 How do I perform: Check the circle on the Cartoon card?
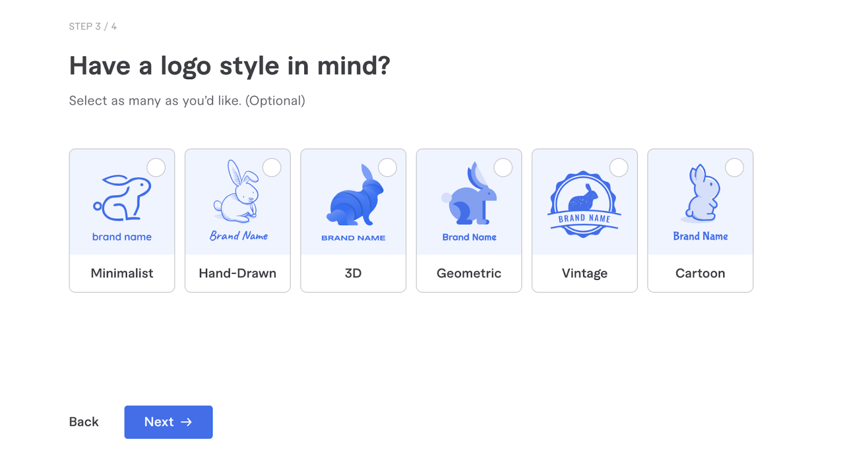735,168
